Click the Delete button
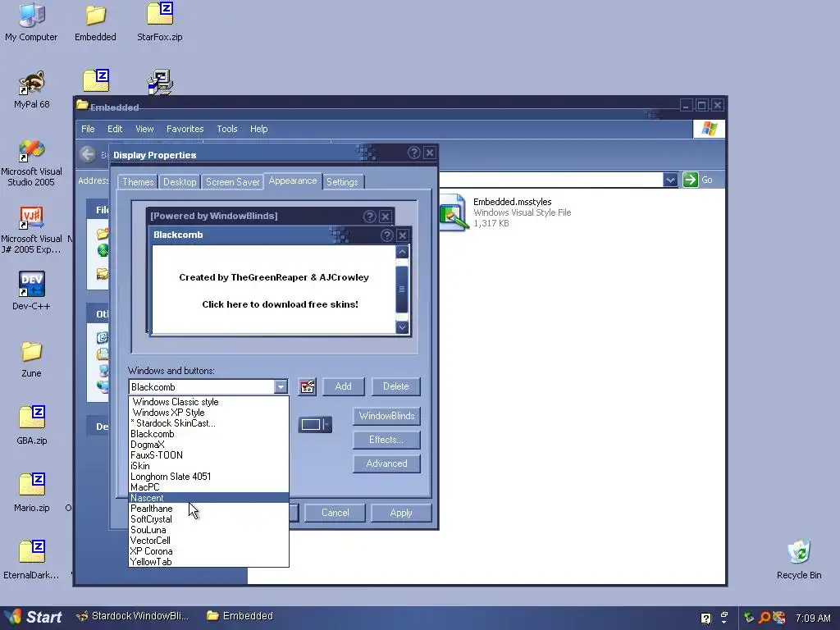 tap(396, 386)
